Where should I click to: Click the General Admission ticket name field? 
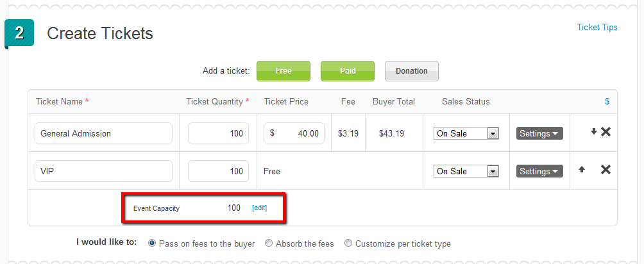coord(103,133)
